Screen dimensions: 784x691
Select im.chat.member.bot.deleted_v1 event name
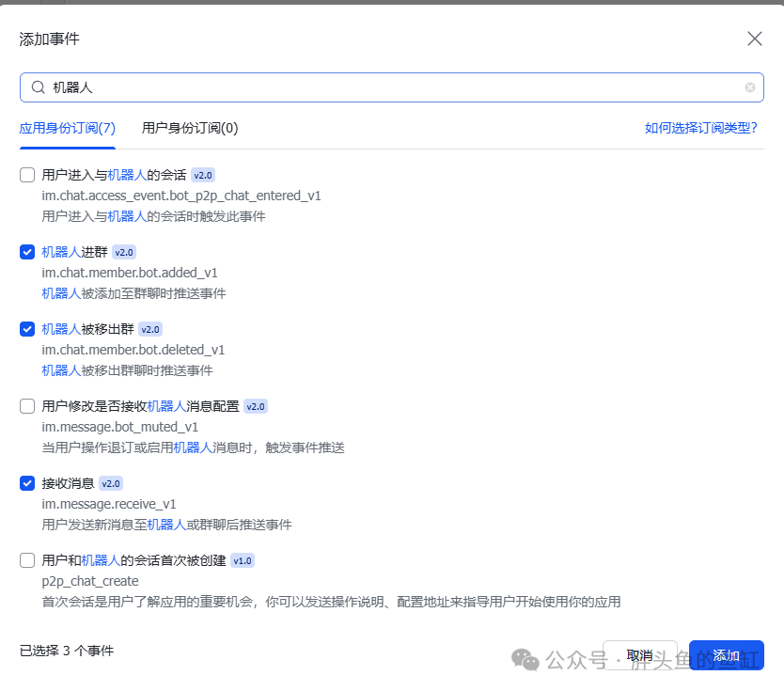click(x=133, y=350)
